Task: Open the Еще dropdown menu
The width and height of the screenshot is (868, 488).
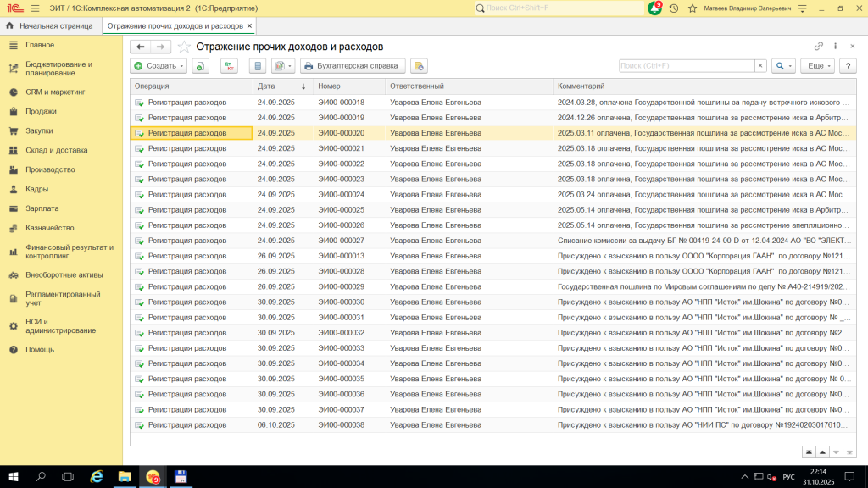Action: click(x=818, y=65)
